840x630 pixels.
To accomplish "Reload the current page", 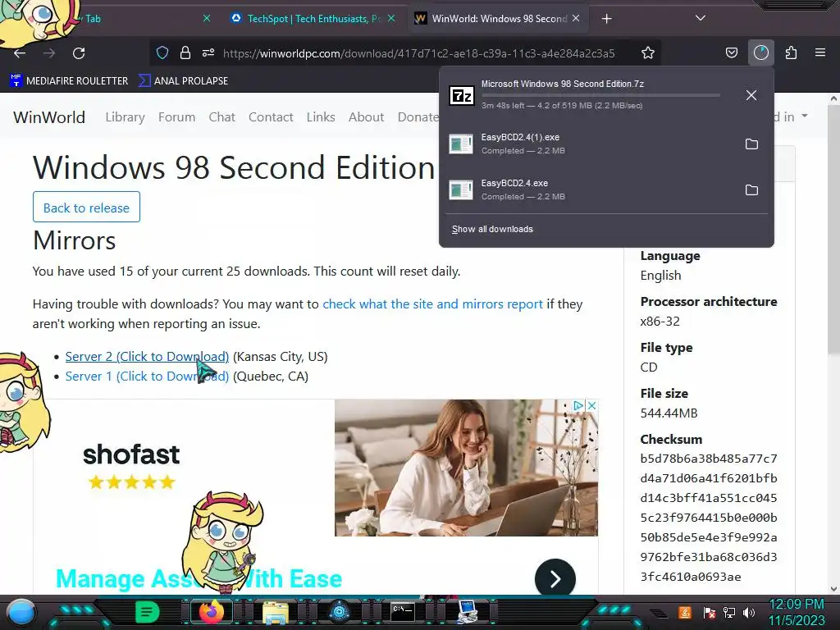I will pos(79,53).
